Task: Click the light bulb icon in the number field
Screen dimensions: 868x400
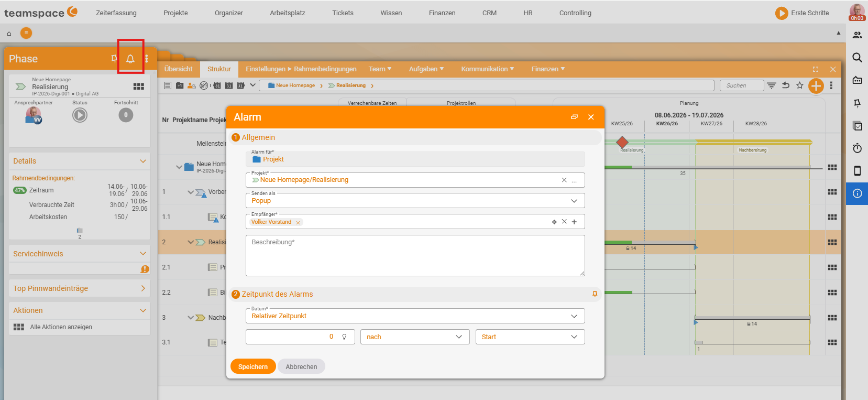Action: click(x=344, y=337)
